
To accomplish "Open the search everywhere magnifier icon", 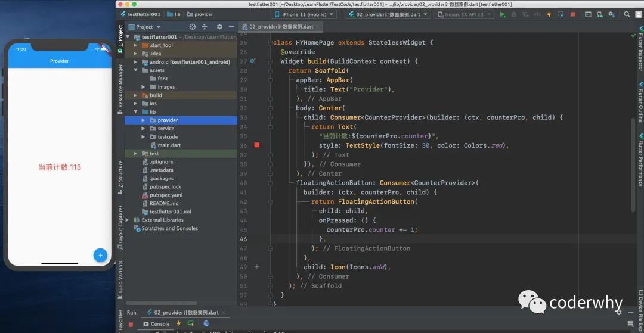I will [x=627, y=14].
